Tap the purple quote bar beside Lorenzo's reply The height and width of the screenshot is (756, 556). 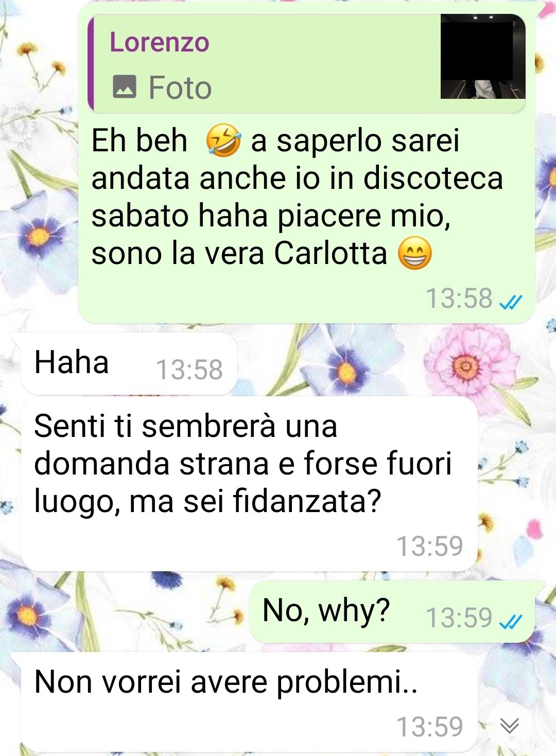coord(91,63)
